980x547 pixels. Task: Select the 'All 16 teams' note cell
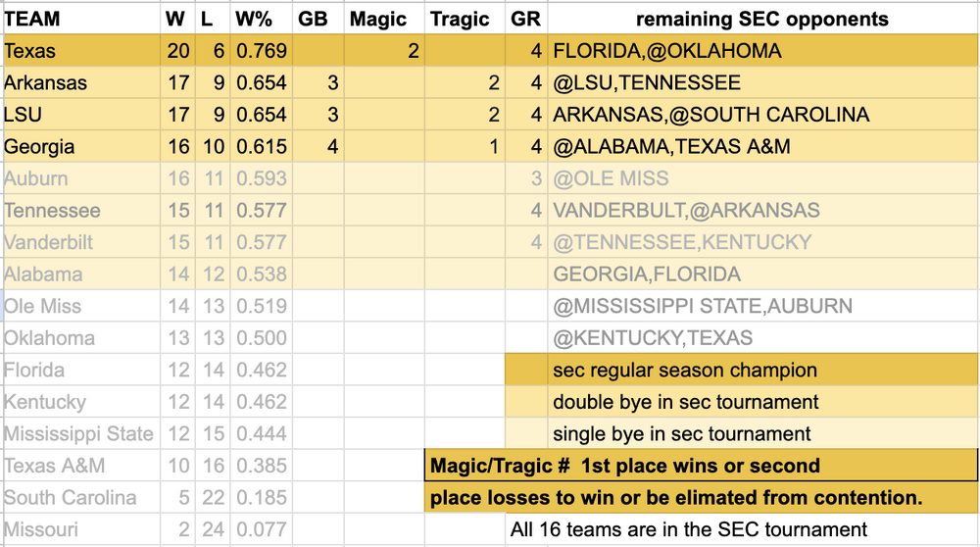(688, 529)
